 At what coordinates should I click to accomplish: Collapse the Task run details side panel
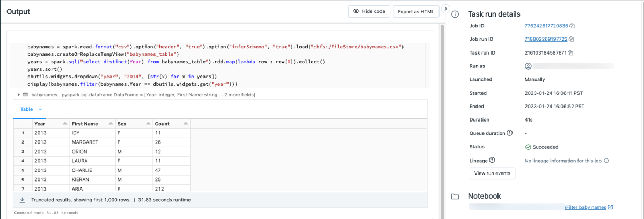pyautogui.click(x=445, y=9)
